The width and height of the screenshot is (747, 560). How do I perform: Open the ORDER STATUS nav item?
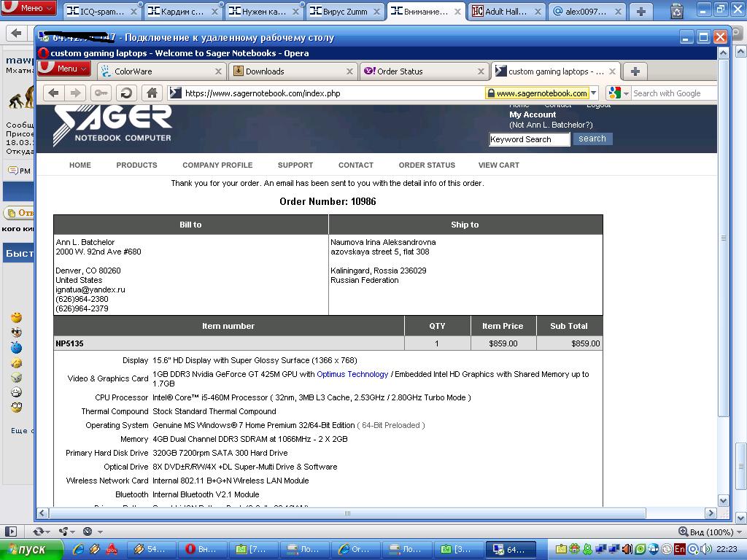click(x=427, y=166)
